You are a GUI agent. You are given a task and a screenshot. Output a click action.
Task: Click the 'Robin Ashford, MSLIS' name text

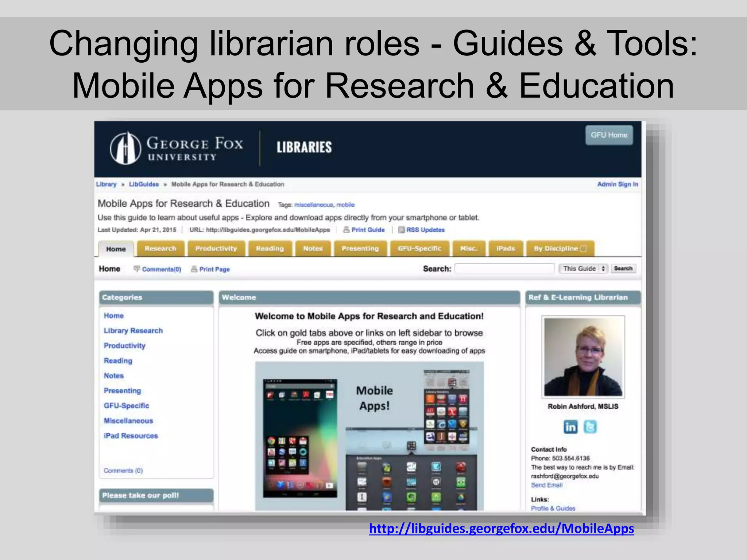pyautogui.click(x=583, y=407)
